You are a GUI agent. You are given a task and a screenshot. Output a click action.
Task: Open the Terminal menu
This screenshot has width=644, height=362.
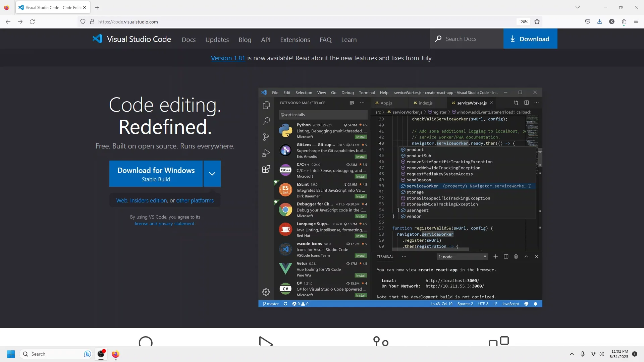tap(367, 93)
